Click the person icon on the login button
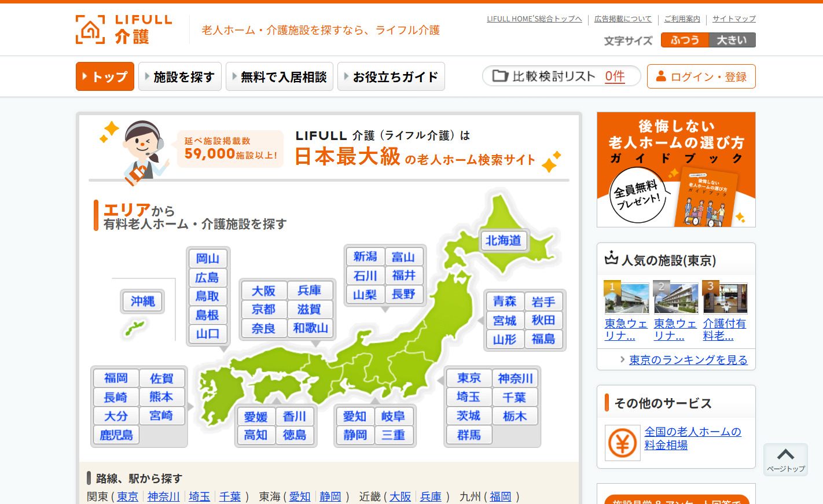This screenshot has width=823, height=504. tap(661, 76)
